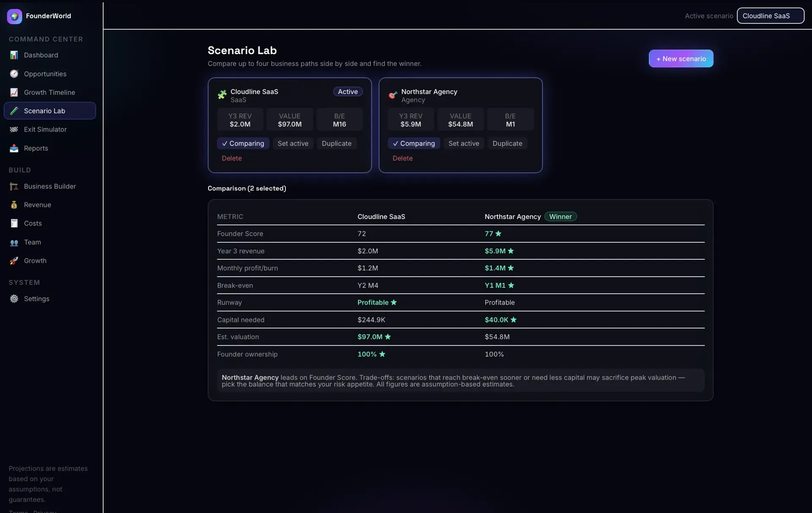Click the star beside Founder Score 77
The image size is (812, 513).
pyautogui.click(x=498, y=233)
